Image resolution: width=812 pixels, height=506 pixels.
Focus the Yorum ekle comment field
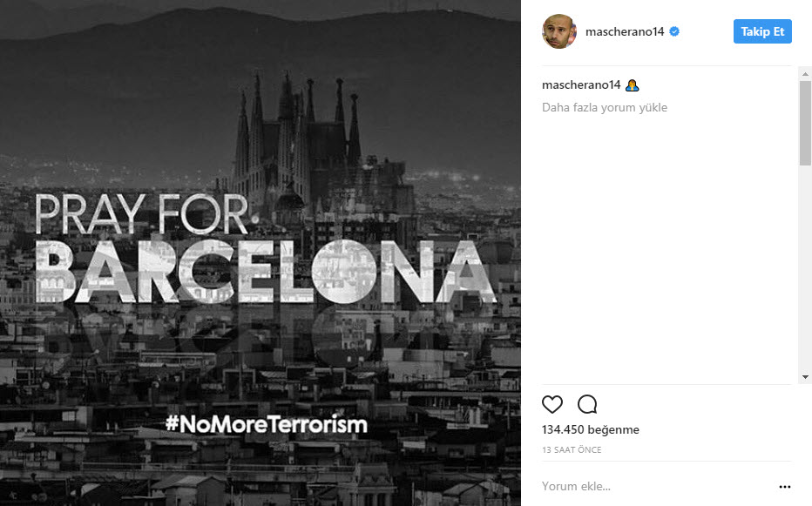[x=658, y=486]
